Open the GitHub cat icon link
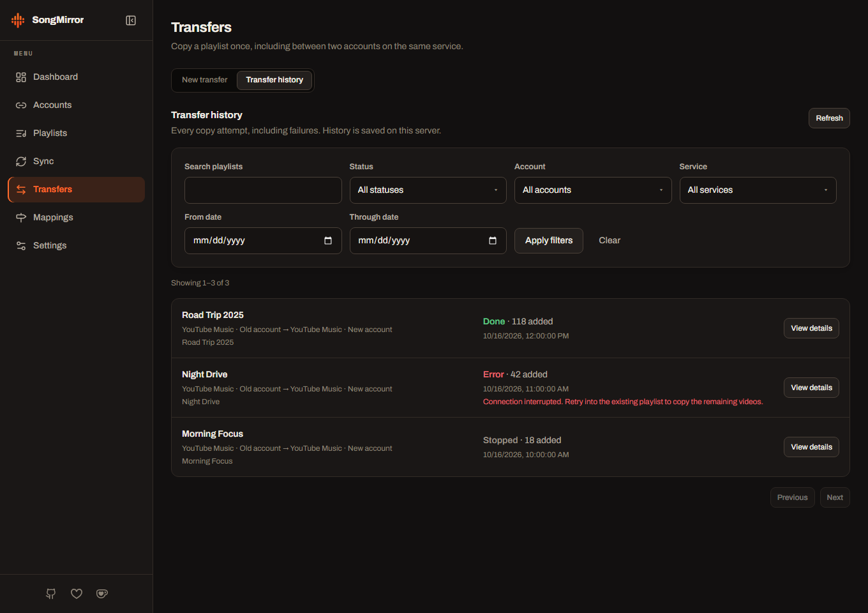This screenshot has height=613, width=868. (51, 594)
